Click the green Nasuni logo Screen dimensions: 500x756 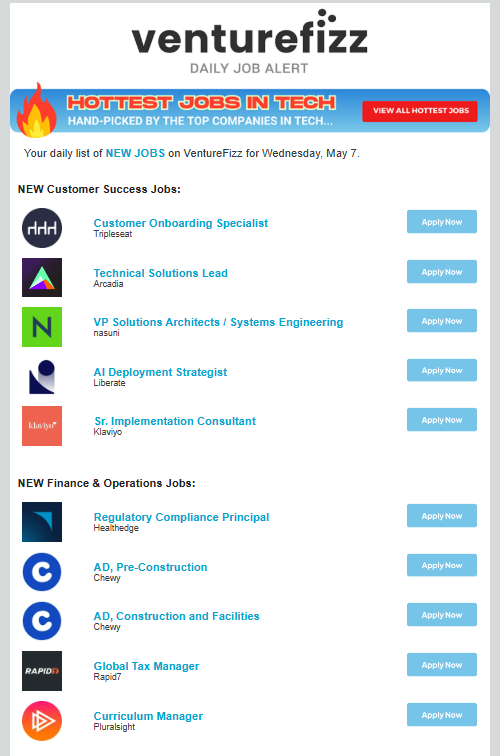pyautogui.click(x=42, y=327)
